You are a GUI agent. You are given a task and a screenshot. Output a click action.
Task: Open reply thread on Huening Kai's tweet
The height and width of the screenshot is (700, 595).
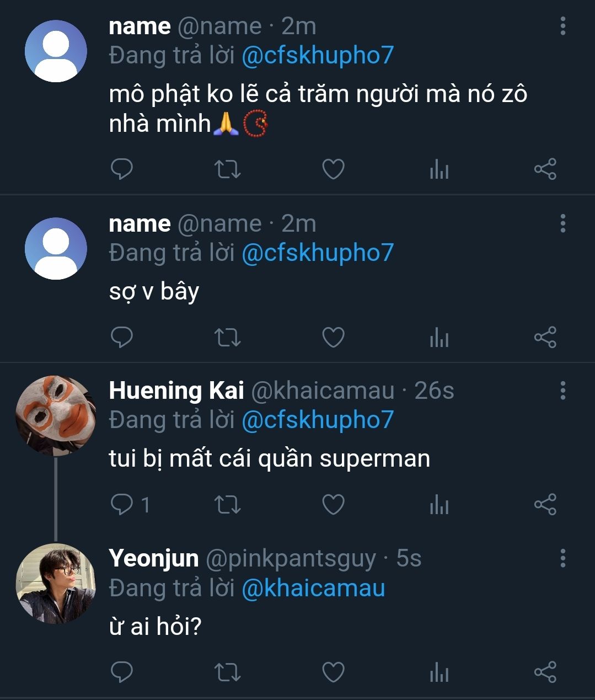(122, 504)
